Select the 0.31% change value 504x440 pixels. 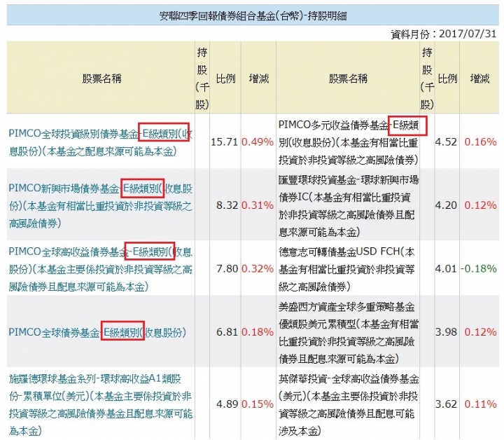point(257,205)
